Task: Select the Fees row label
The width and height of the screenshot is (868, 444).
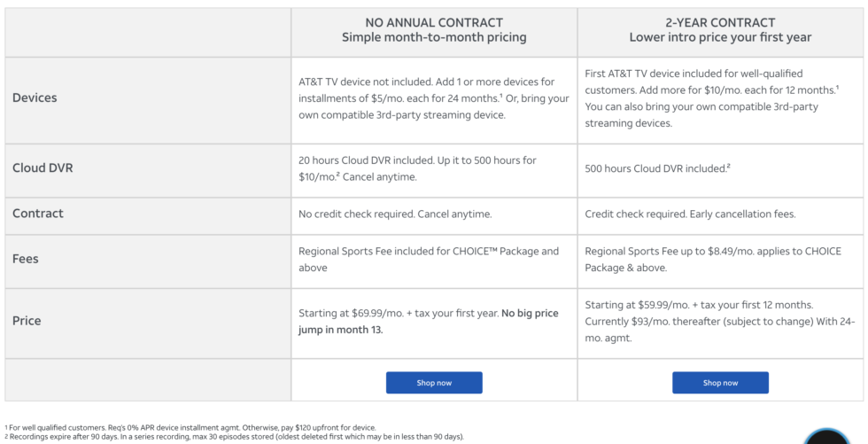Action: click(x=26, y=259)
